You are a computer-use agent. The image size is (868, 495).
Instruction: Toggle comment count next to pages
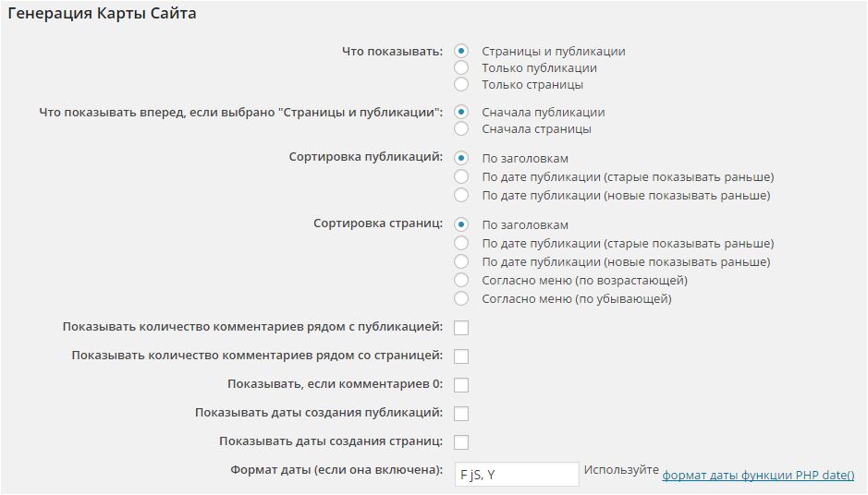click(x=461, y=356)
